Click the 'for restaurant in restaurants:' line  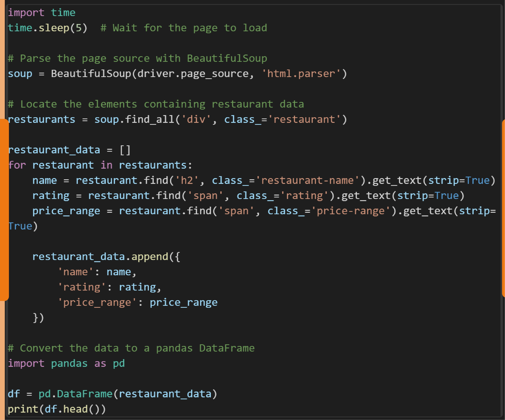coord(100,165)
